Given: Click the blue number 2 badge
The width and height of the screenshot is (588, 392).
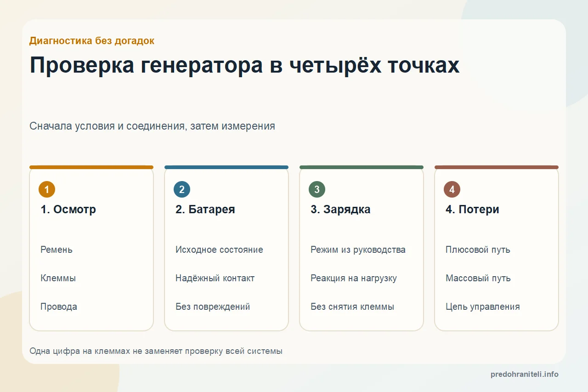Looking at the screenshot, I should pos(182,189).
